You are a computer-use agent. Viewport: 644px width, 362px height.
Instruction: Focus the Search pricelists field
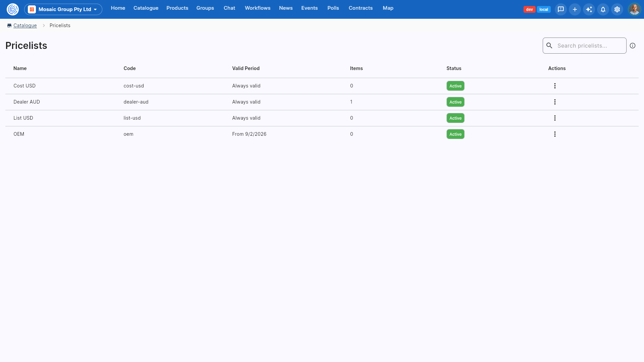[x=585, y=46]
